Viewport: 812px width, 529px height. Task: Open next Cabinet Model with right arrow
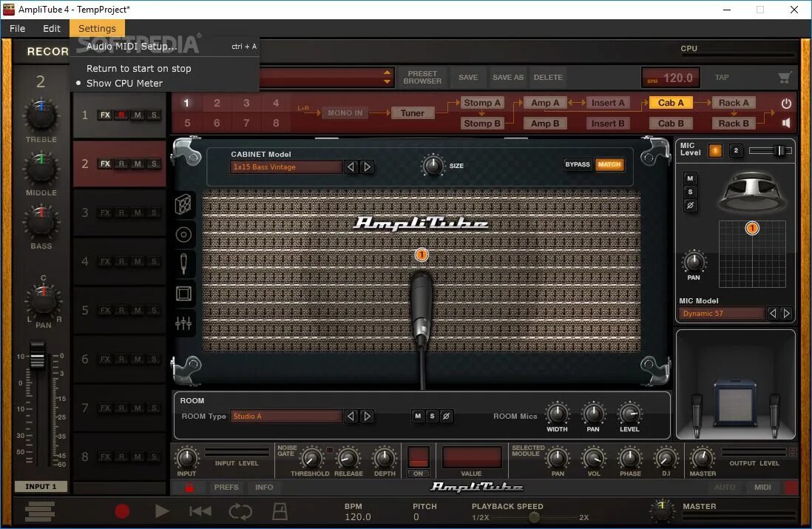(x=367, y=166)
